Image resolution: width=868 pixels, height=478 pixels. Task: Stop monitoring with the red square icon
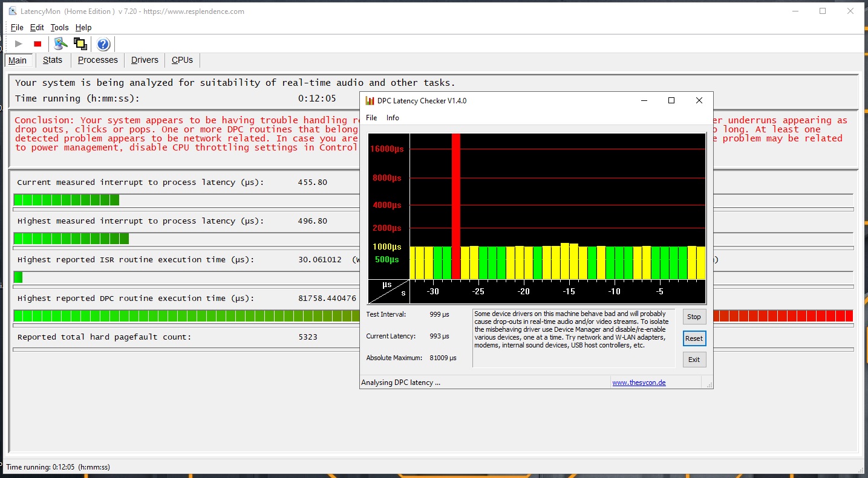(38, 44)
